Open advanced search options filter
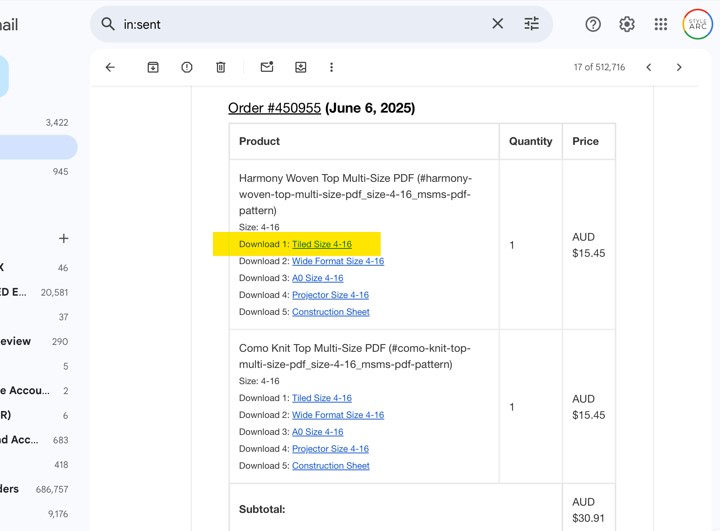 [532, 24]
